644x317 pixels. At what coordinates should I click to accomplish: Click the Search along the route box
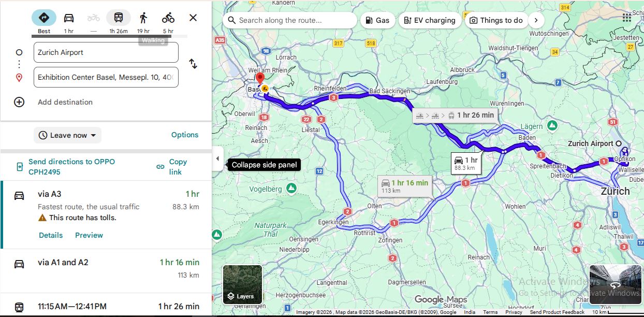pyautogui.click(x=290, y=20)
